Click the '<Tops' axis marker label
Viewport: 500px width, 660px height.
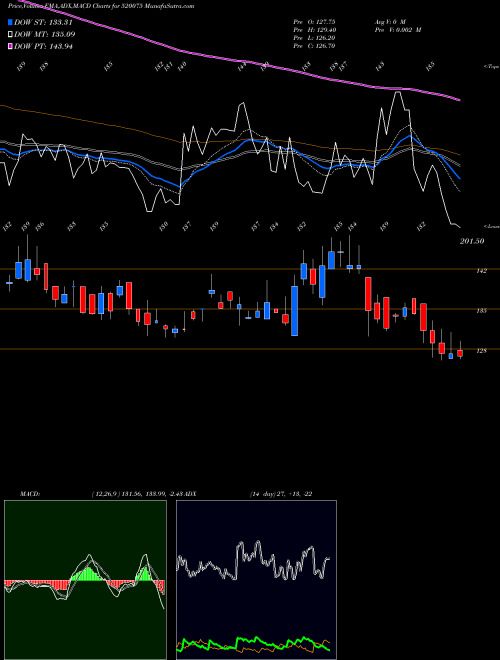tap(491, 67)
